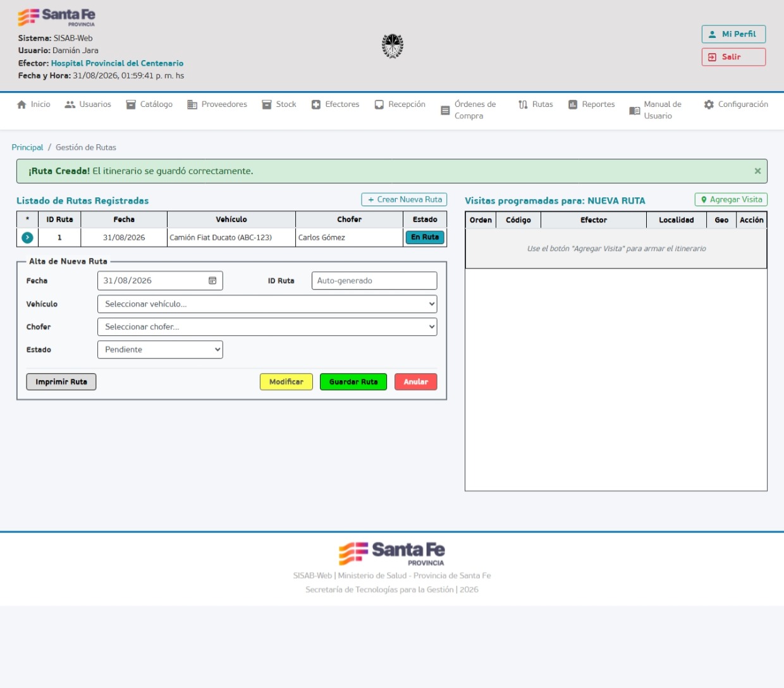Screen dimensions: 784x688
Task: Click the Proveedores building icon
Action: tap(192, 104)
